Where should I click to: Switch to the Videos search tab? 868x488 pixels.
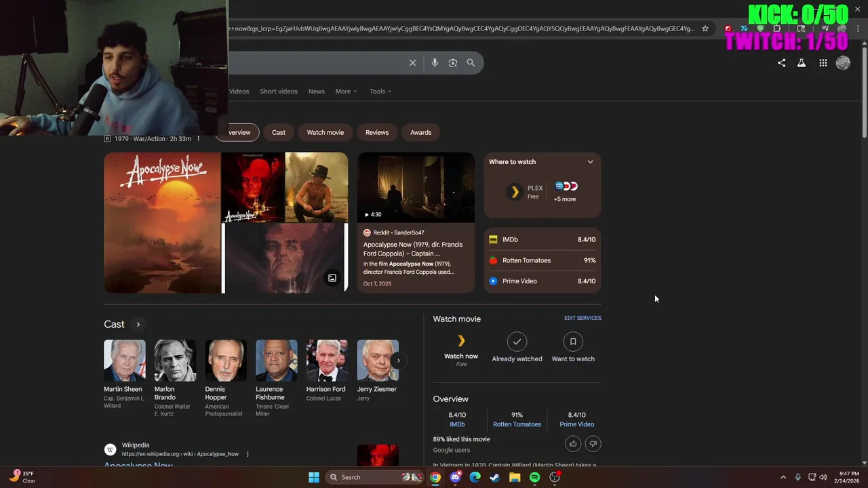(239, 91)
